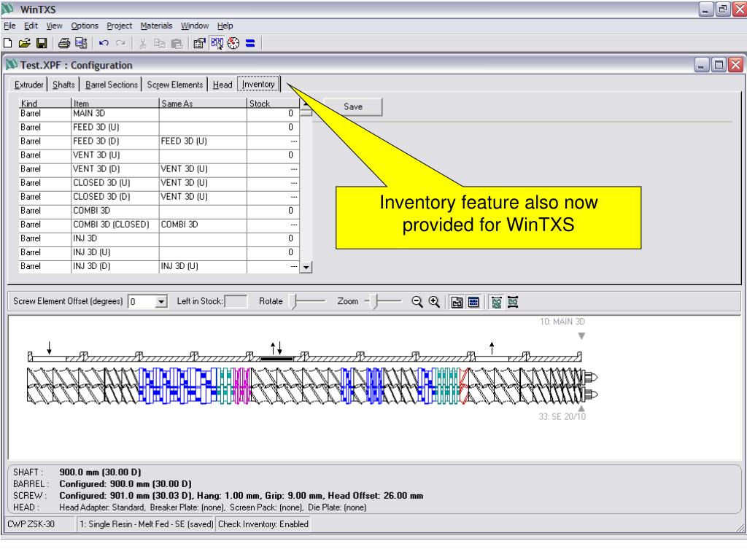The image size is (747, 560).
Task: Select the CLOSED 3D (U) item cell
Action: tap(115, 183)
